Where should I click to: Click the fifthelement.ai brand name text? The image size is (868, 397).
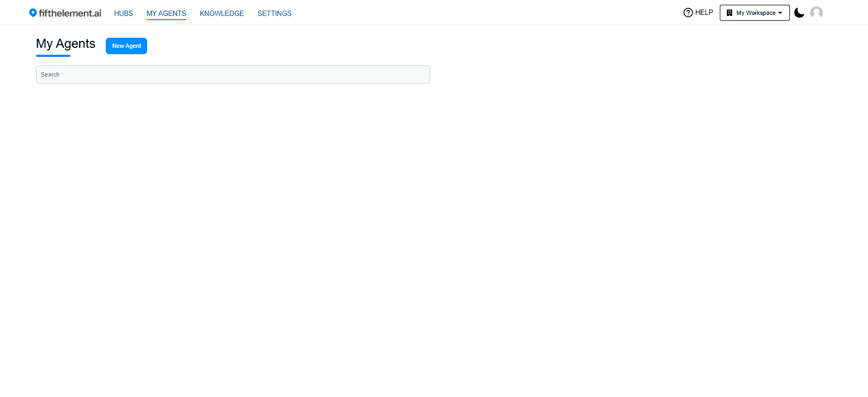(x=70, y=13)
